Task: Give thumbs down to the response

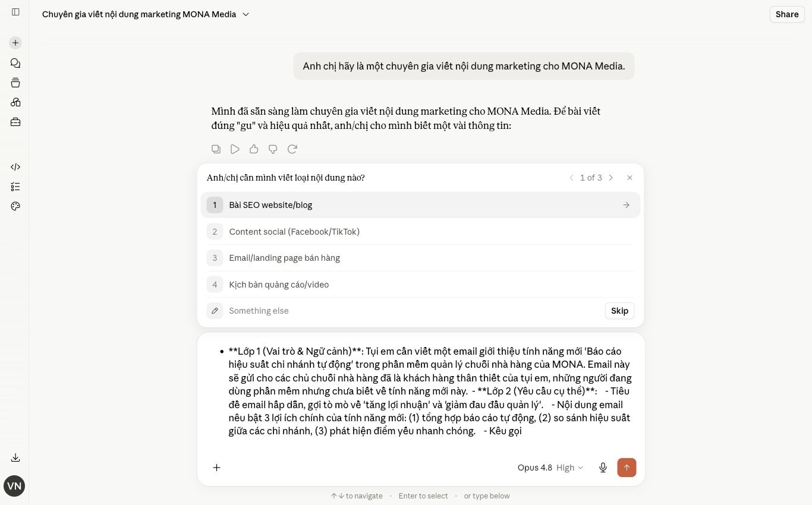Action: pyautogui.click(x=273, y=149)
